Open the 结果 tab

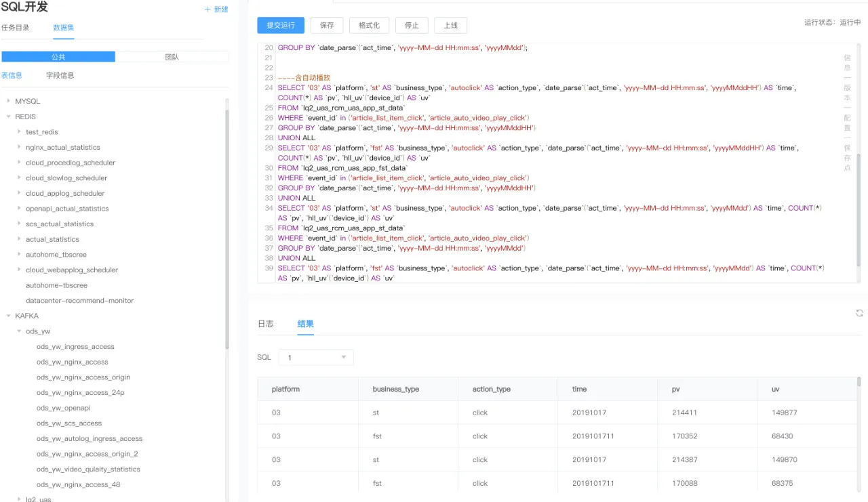[305, 324]
